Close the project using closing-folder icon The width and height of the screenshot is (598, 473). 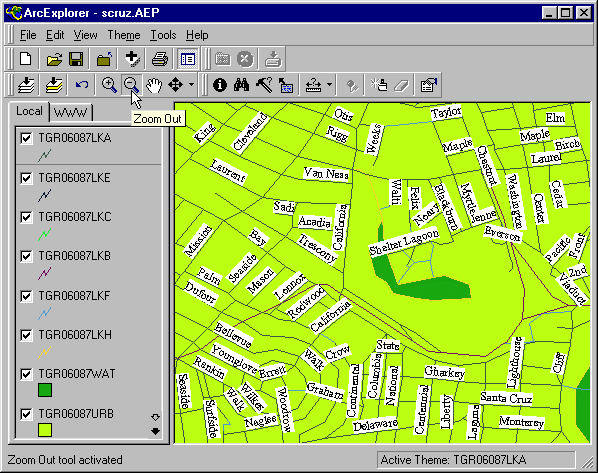click(x=104, y=59)
